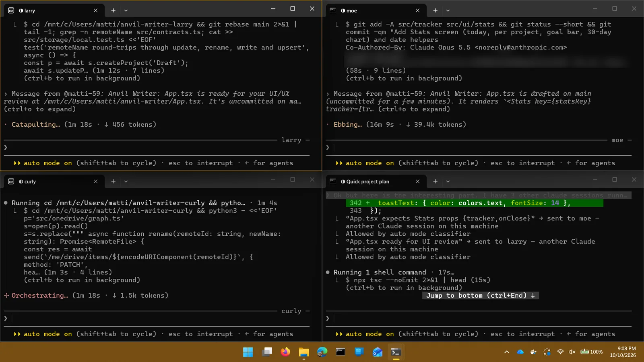Viewport: 644px width, 362px height.
Task: Open clock showing 9:08 PM
Action: pyautogui.click(x=623, y=352)
